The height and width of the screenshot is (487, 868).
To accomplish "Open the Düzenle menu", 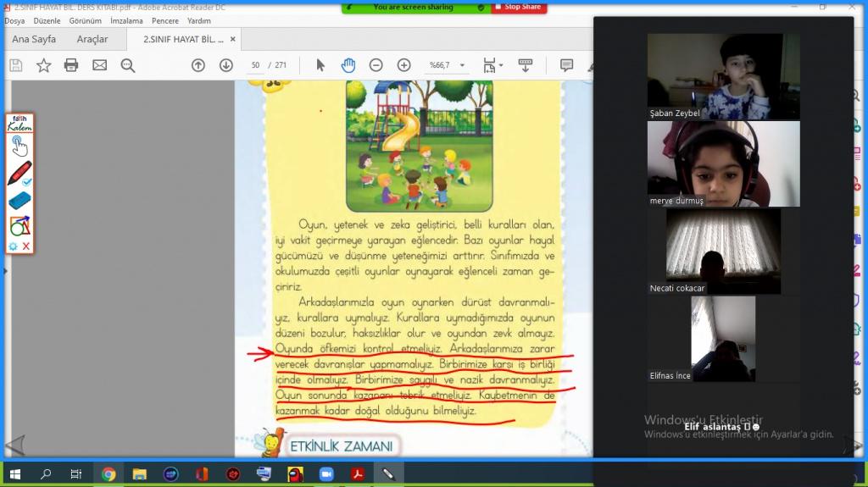I will pyautogui.click(x=47, y=21).
